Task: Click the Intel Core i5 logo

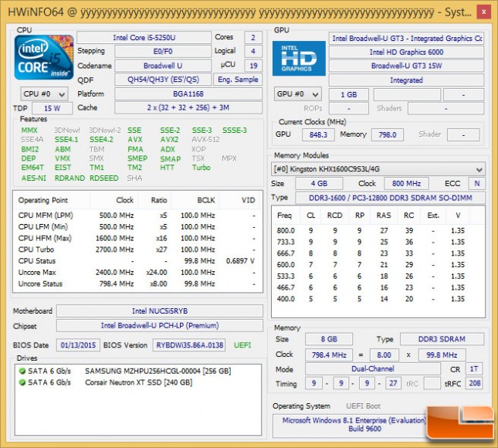Action: (44, 57)
